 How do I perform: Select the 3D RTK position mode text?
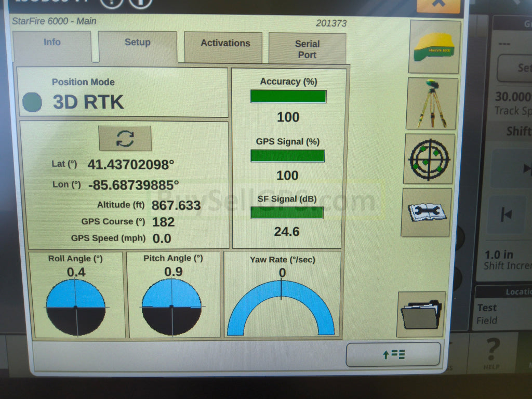point(88,102)
